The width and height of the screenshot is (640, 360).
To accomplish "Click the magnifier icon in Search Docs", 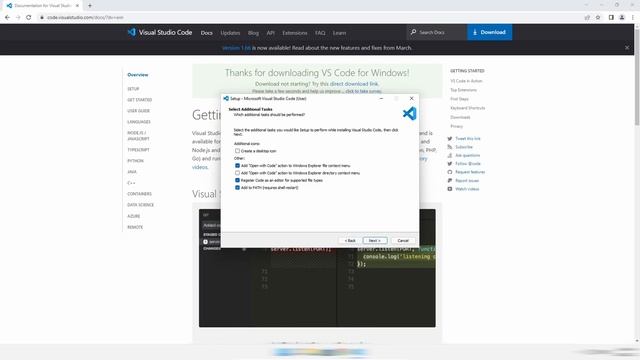I will (413, 32).
